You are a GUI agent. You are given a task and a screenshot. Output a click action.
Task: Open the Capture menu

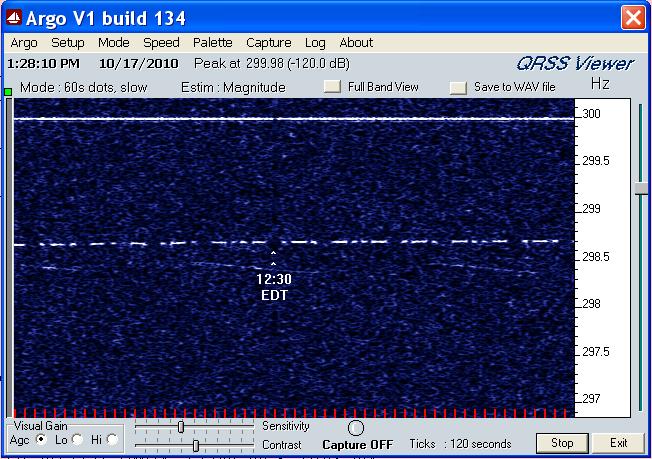(269, 43)
